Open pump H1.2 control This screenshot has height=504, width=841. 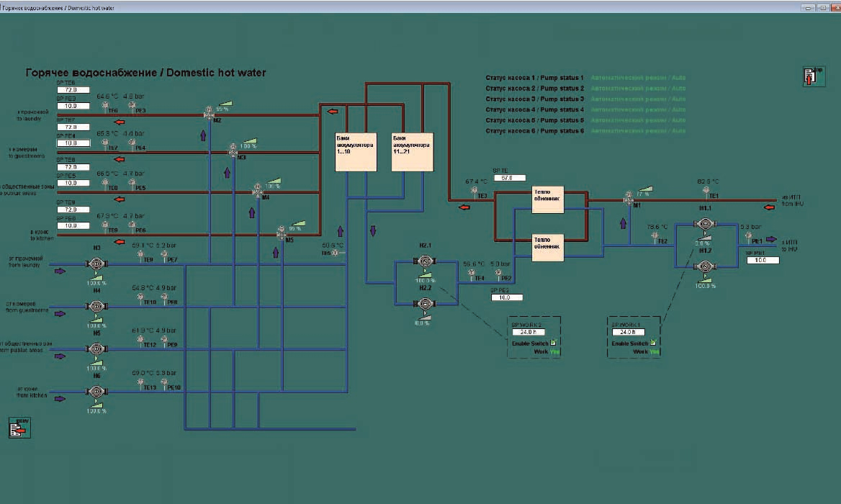[705, 266]
